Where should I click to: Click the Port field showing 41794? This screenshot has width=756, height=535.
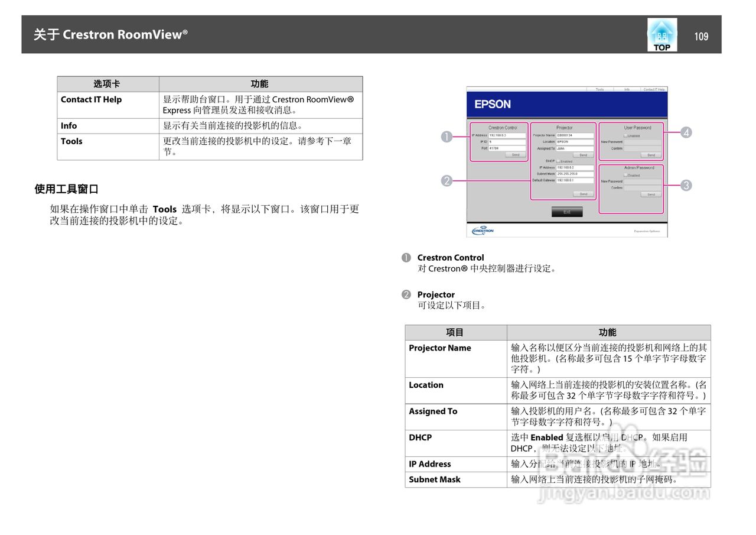point(507,148)
